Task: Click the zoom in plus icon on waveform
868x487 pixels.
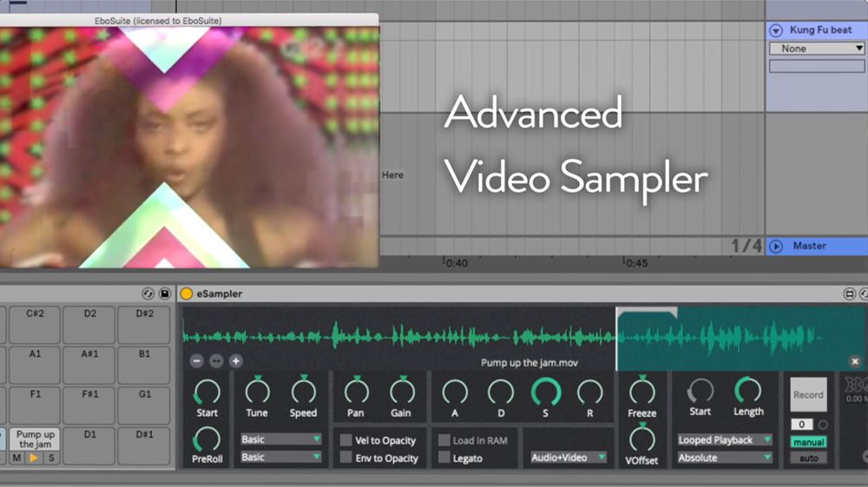Action: point(236,361)
